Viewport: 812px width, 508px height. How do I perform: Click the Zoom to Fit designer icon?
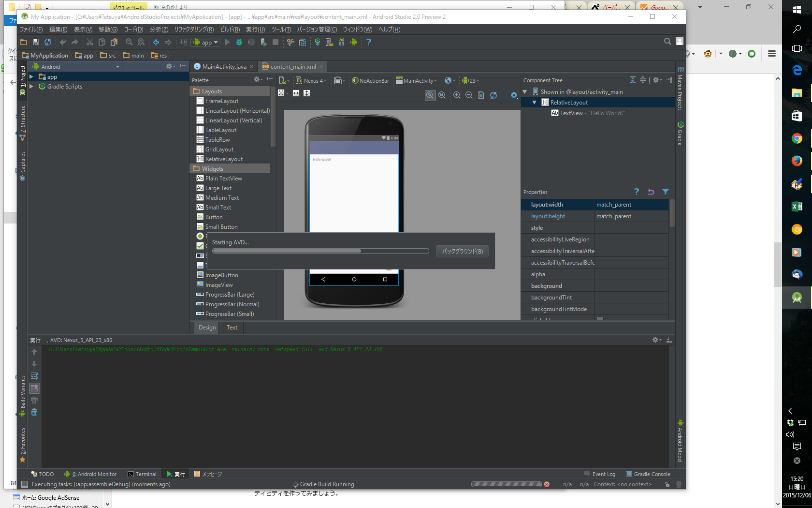click(x=430, y=95)
